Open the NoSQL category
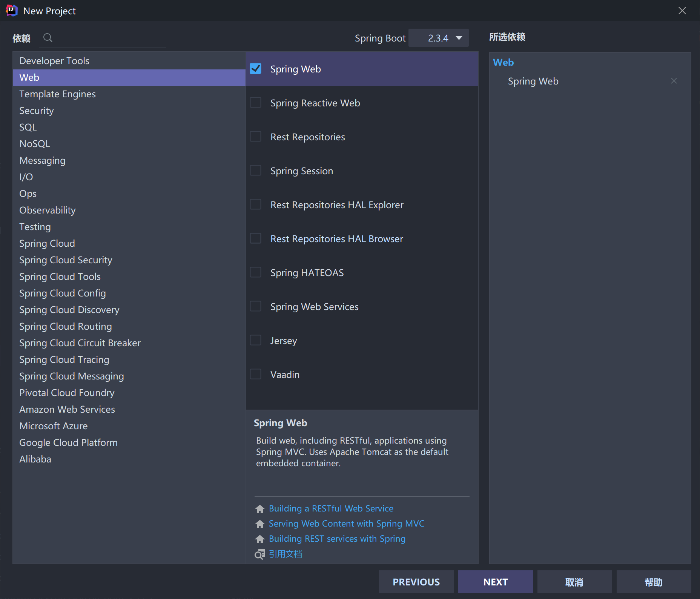 click(129, 144)
